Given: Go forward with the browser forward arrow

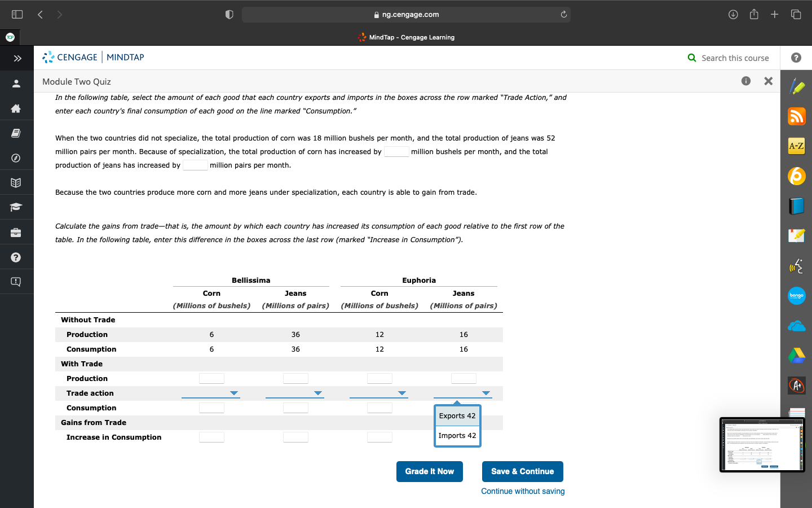Looking at the screenshot, I should click(x=60, y=14).
